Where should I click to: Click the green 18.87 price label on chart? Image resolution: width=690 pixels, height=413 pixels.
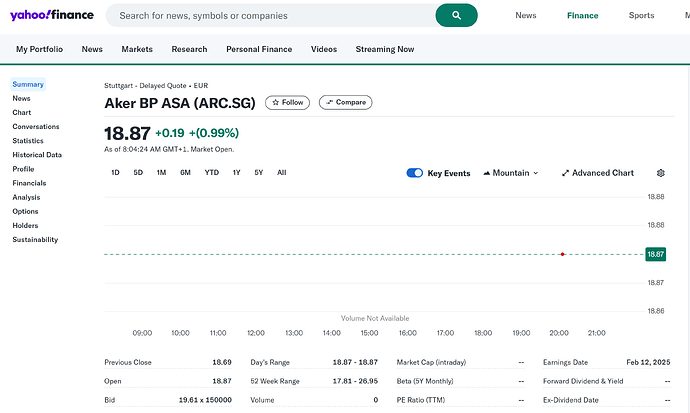pos(655,254)
